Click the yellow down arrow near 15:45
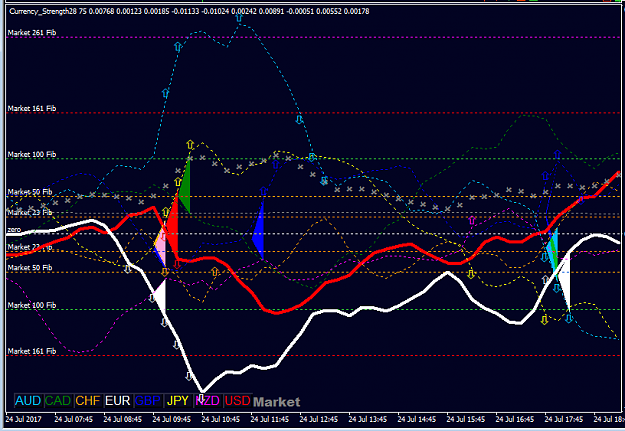This screenshot has width=625, height=431. [471, 274]
